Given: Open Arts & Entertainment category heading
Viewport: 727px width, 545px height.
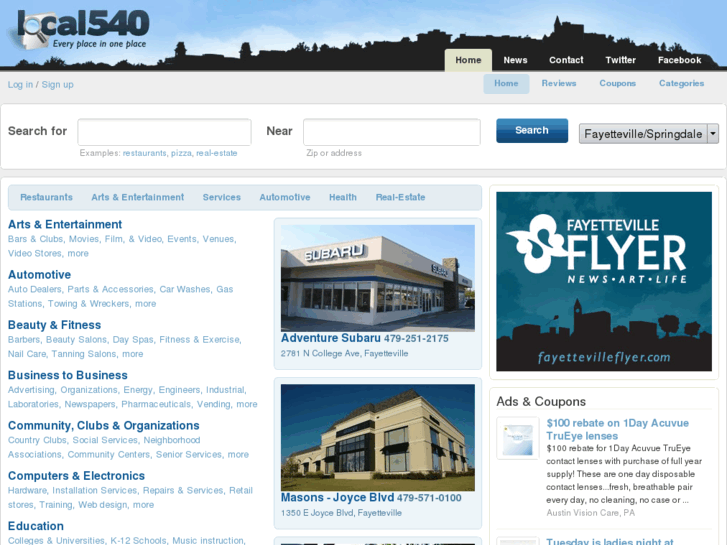Looking at the screenshot, I should (x=65, y=224).
